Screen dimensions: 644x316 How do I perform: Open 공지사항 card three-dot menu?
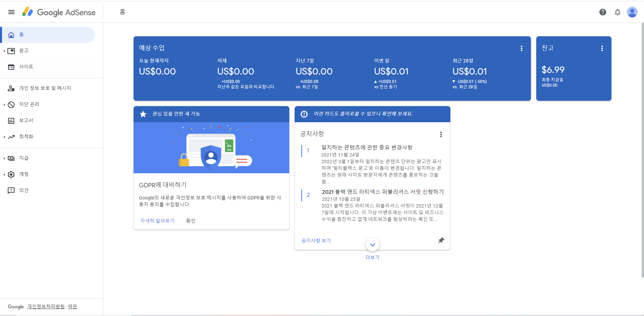coord(441,134)
